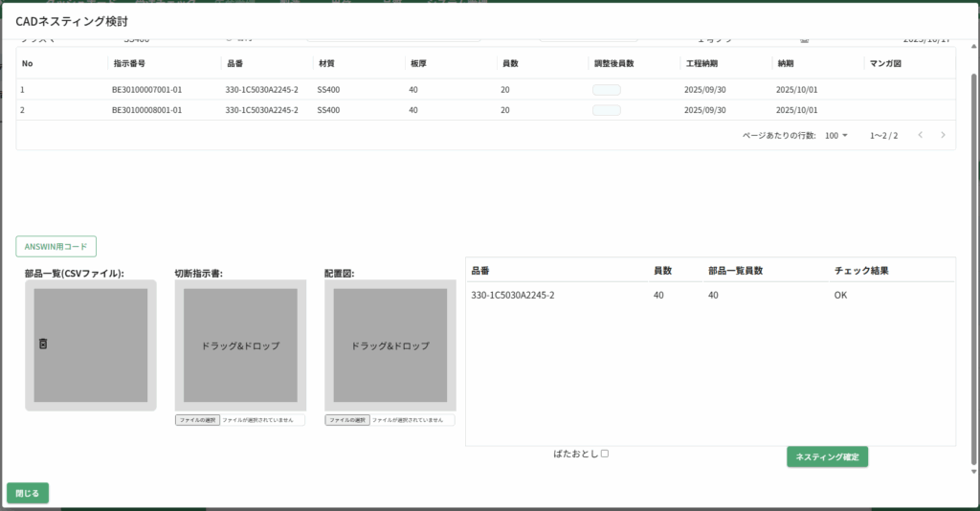Viewport: 980px width, 511px height.
Task: Click the 330-1C5030A2245-2 check result row
Action: coord(708,295)
